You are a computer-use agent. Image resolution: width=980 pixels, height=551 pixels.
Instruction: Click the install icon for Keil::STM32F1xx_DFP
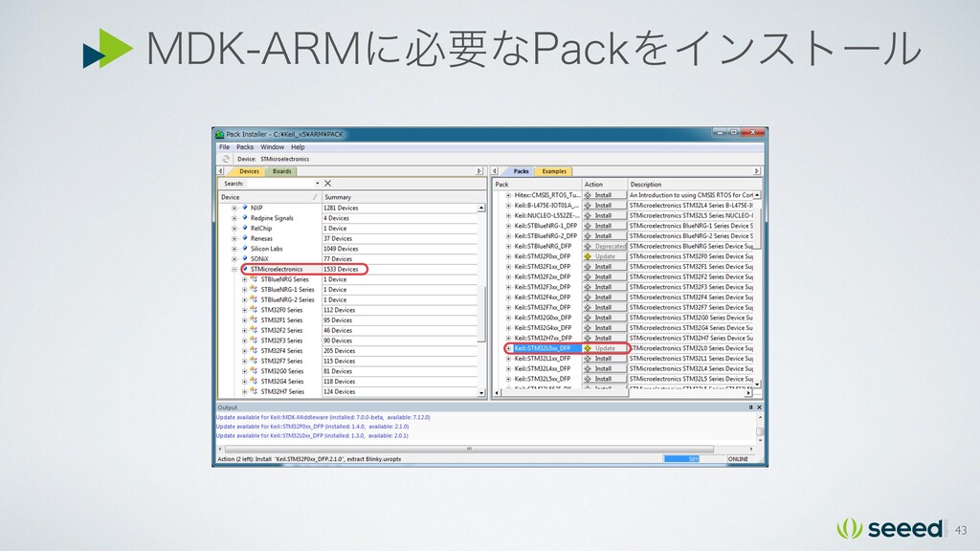click(x=588, y=266)
